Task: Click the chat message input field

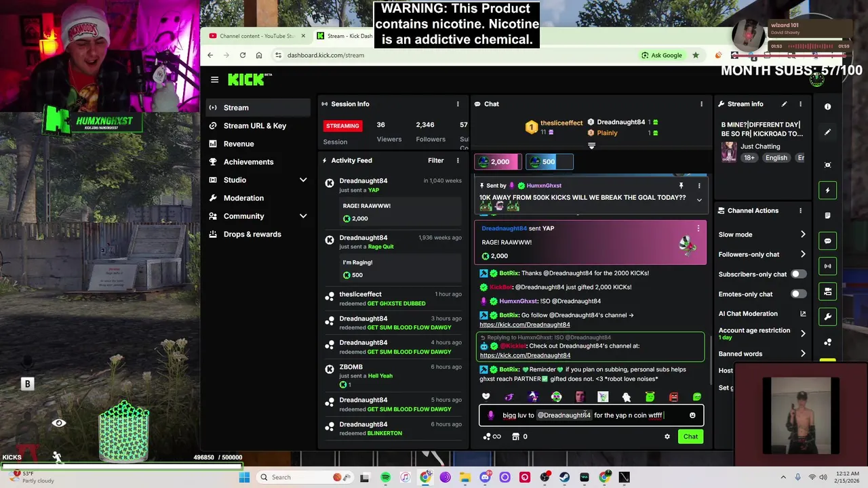Action: pyautogui.click(x=591, y=415)
